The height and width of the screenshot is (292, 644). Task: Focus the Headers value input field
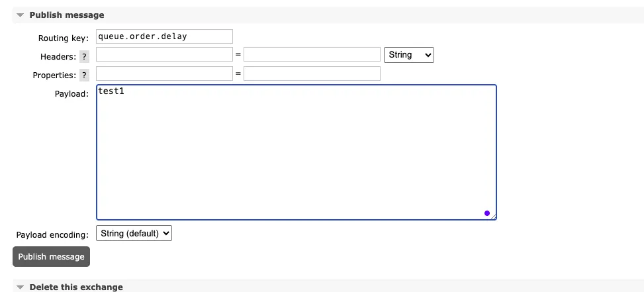(x=311, y=55)
